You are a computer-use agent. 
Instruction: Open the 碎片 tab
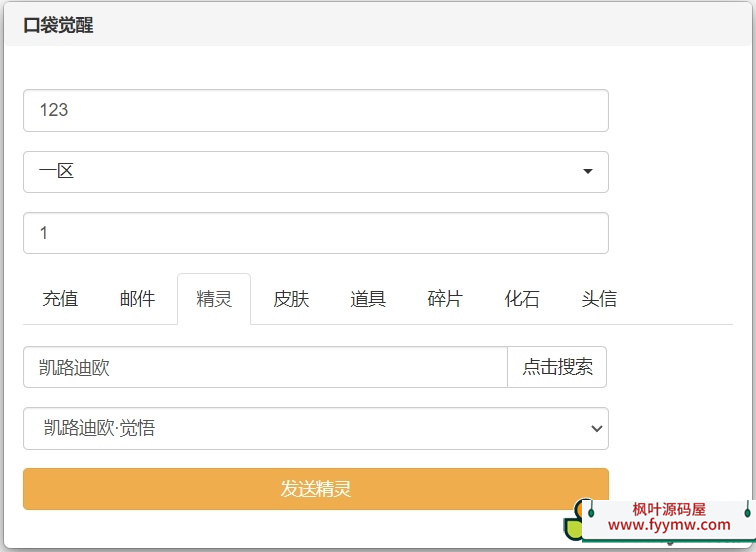445,299
